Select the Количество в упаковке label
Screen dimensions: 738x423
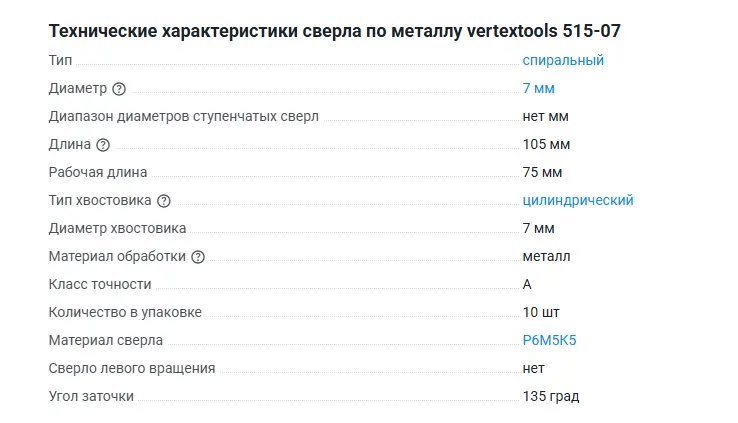(125, 312)
